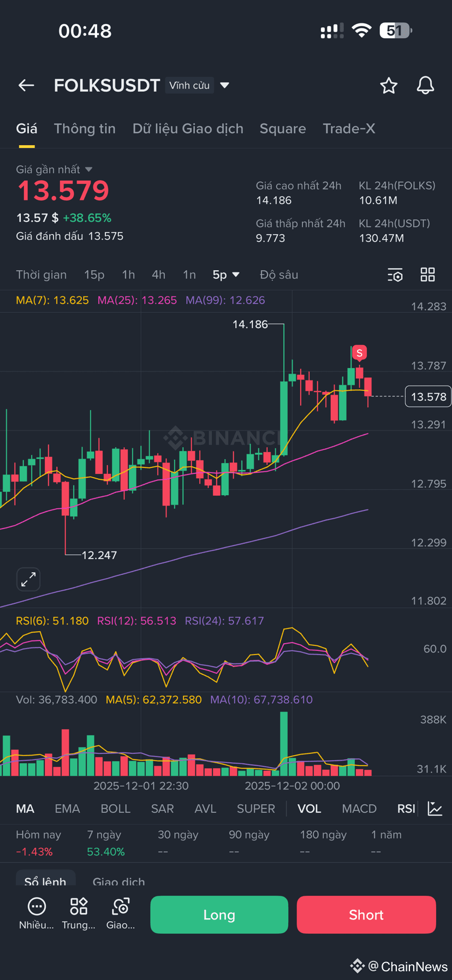This screenshot has height=980, width=452.
Task: Open Vĩnh cửu contract type dropdown
Action: click(x=198, y=85)
